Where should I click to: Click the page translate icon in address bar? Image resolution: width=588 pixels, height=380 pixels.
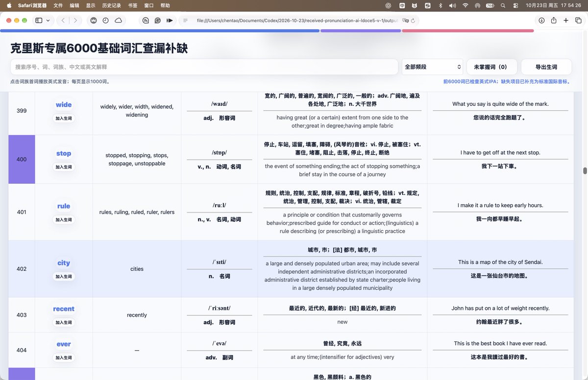pos(405,21)
